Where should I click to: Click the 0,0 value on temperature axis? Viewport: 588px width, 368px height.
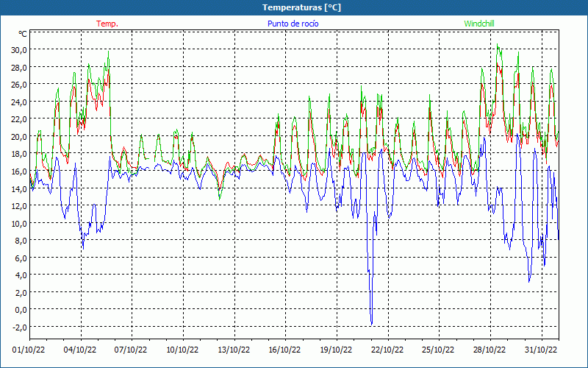(x=21, y=310)
